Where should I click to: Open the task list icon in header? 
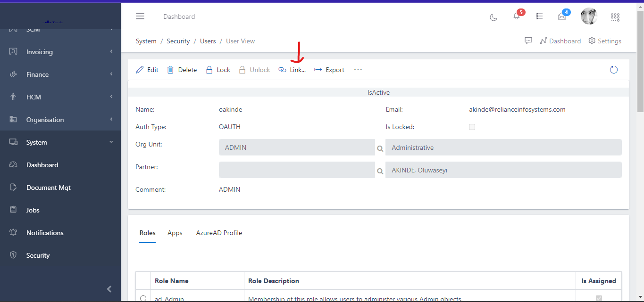(x=539, y=16)
